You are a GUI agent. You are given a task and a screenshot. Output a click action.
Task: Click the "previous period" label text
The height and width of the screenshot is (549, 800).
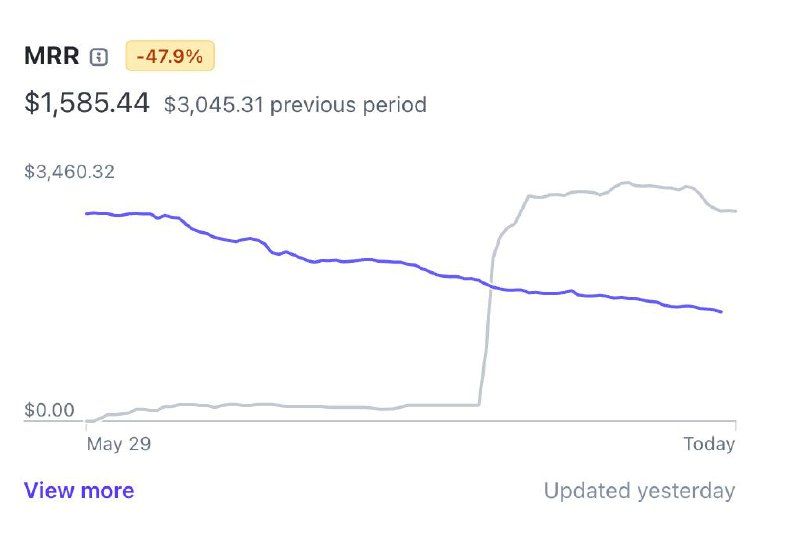tap(348, 104)
